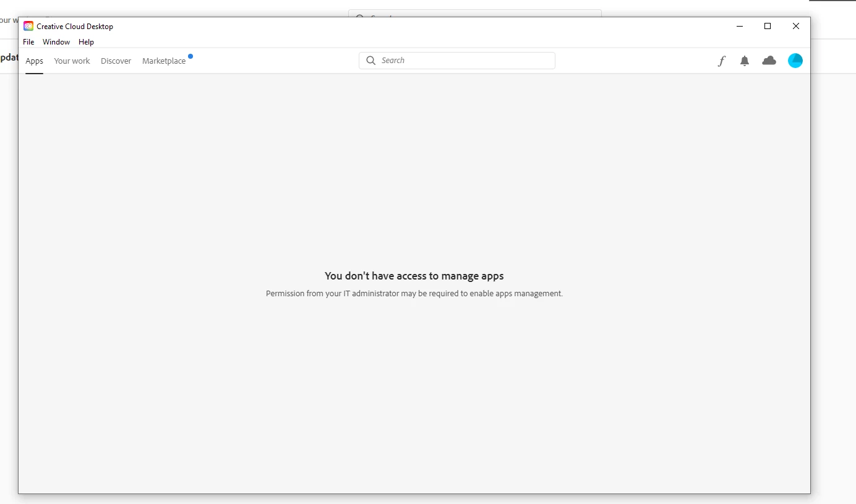Screen dimensions: 856x504
Task: Open the cloud sync status icon
Action: pyautogui.click(x=769, y=61)
